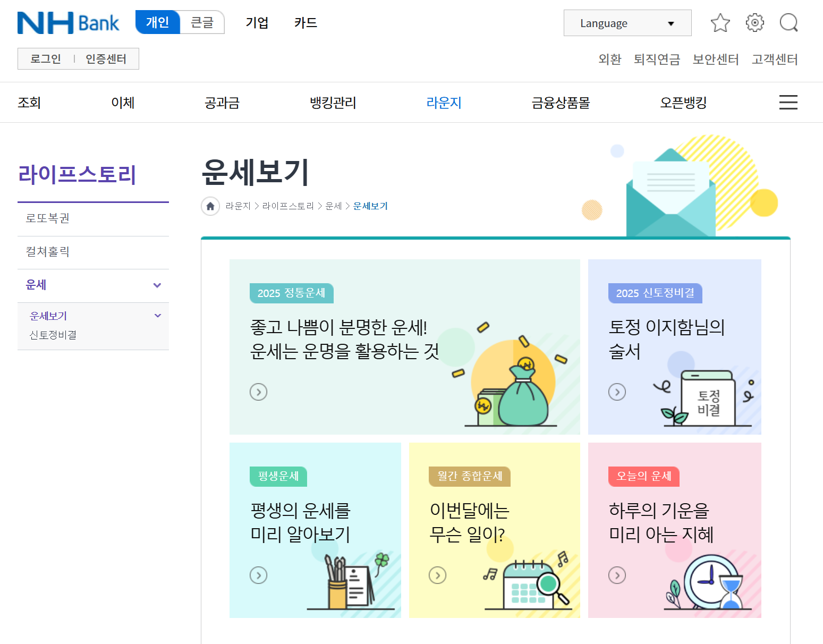Open the 라운지 main menu
This screenshot has height=644, width=823.
[444, 103]
